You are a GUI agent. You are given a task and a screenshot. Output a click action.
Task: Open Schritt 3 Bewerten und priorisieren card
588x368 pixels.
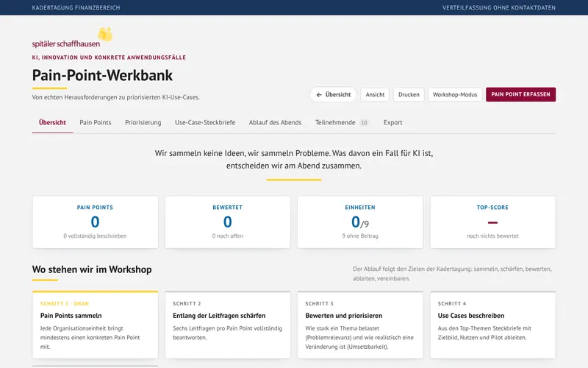tap(360, 325)
